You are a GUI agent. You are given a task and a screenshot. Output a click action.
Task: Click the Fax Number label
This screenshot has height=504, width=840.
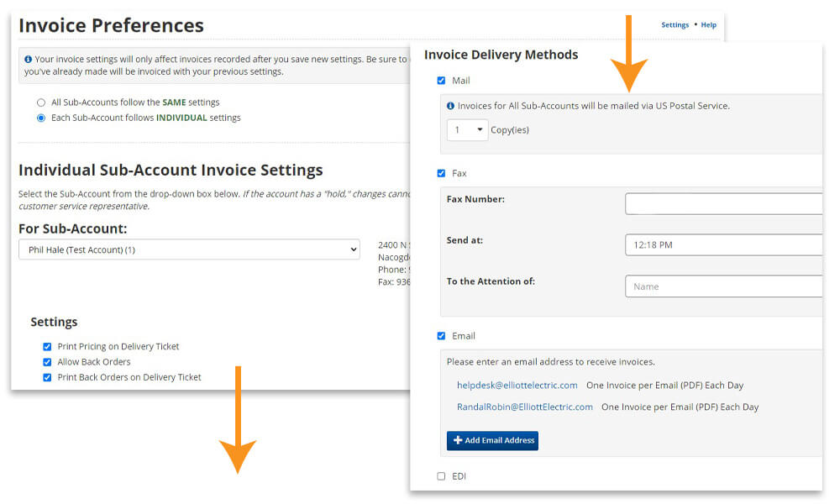click(475, 199)
